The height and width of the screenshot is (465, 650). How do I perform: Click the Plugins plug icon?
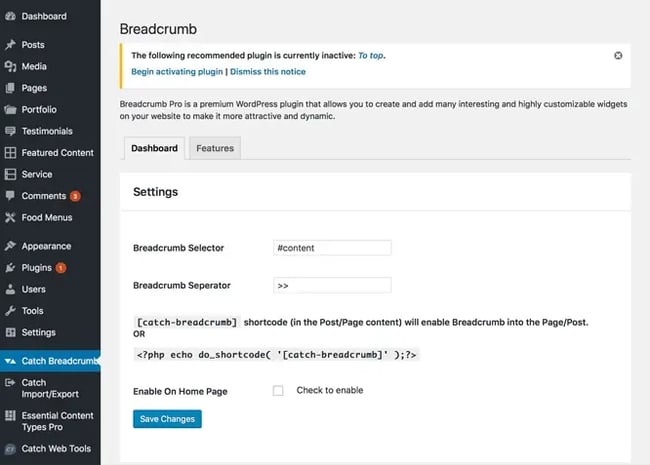pyautogui.click(x=10, y=268)
